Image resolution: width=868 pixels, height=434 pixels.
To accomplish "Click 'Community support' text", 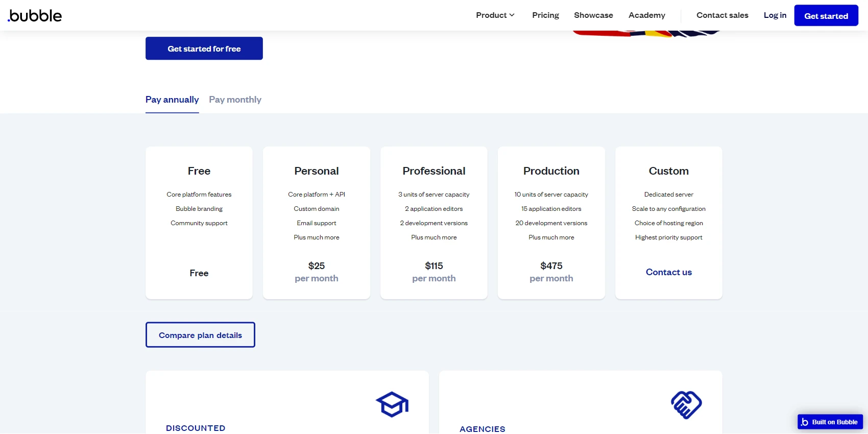I will 199,223.
